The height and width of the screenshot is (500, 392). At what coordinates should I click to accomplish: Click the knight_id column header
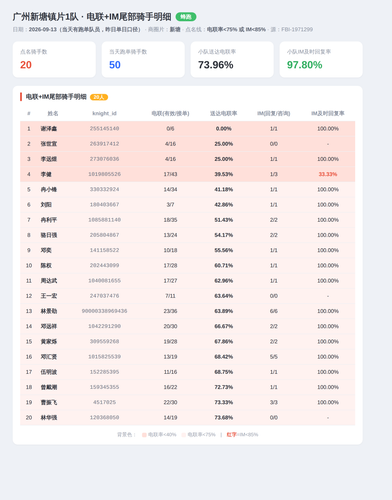[x=104, y=113]
